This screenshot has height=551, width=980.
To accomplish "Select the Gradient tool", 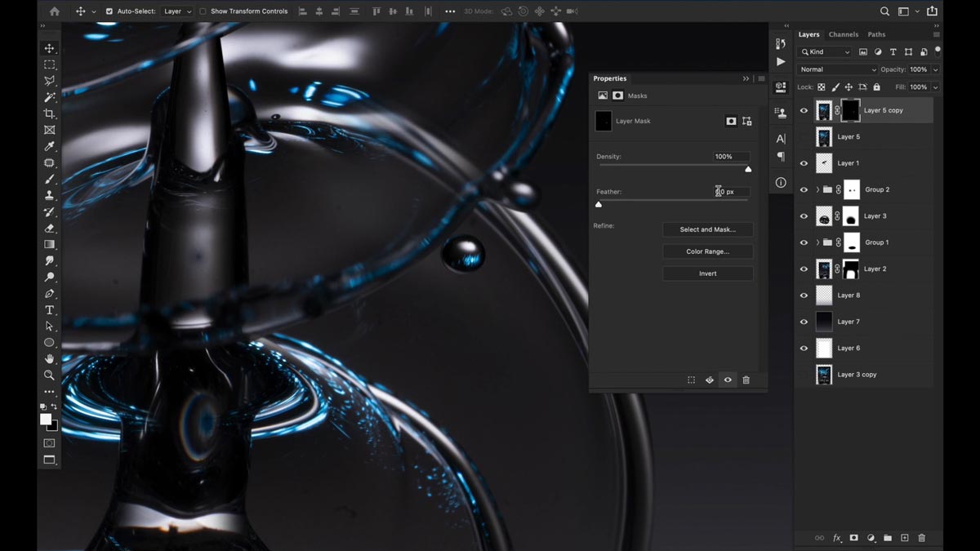I will [50, 244].
